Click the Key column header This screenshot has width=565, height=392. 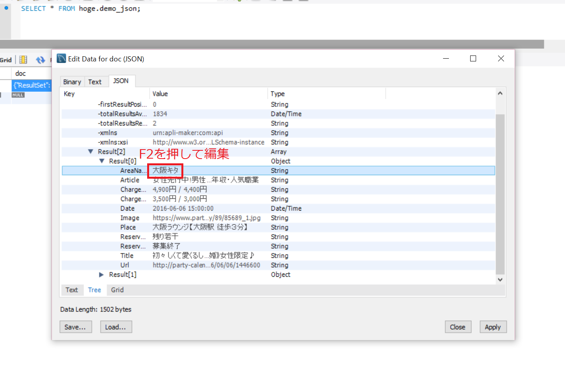point(105,94)
